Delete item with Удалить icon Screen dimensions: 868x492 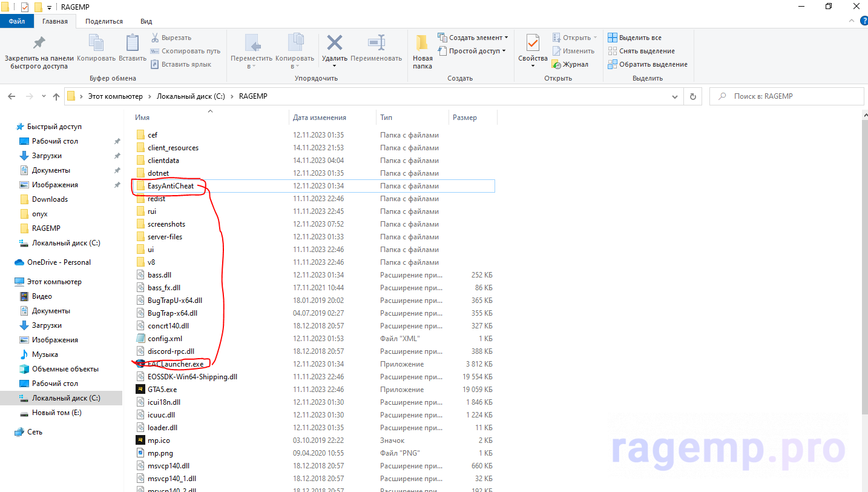tap(335, 44)
